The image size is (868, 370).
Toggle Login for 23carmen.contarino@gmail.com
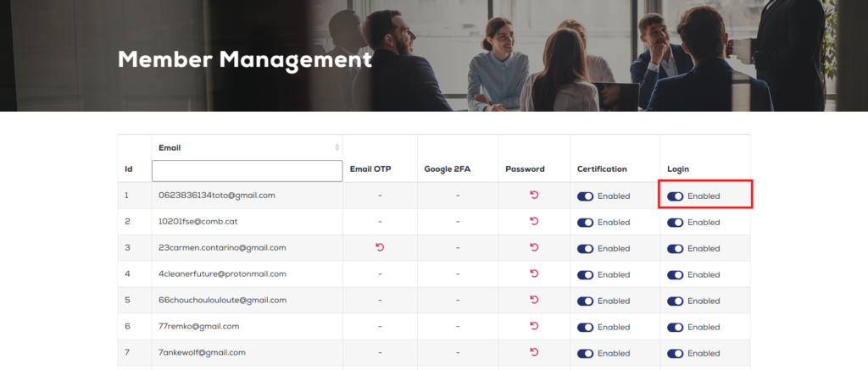coord(676,249)
